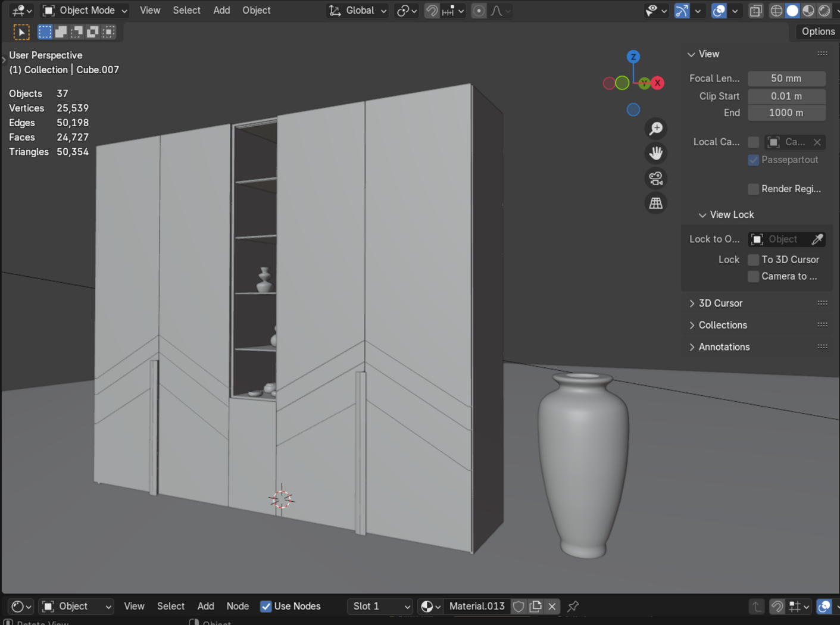Click the red X axis gizmo handle

coord(657,83)
